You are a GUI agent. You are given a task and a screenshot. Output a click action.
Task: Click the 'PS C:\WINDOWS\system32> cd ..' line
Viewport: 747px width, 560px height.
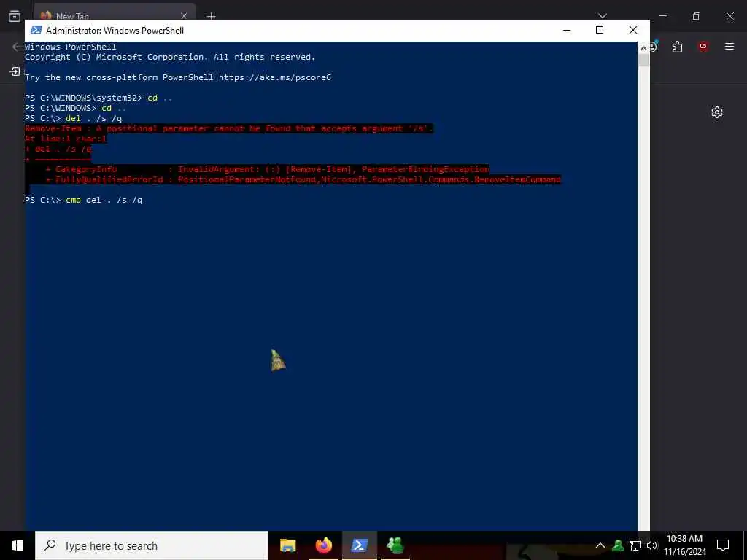pos(98,98)
